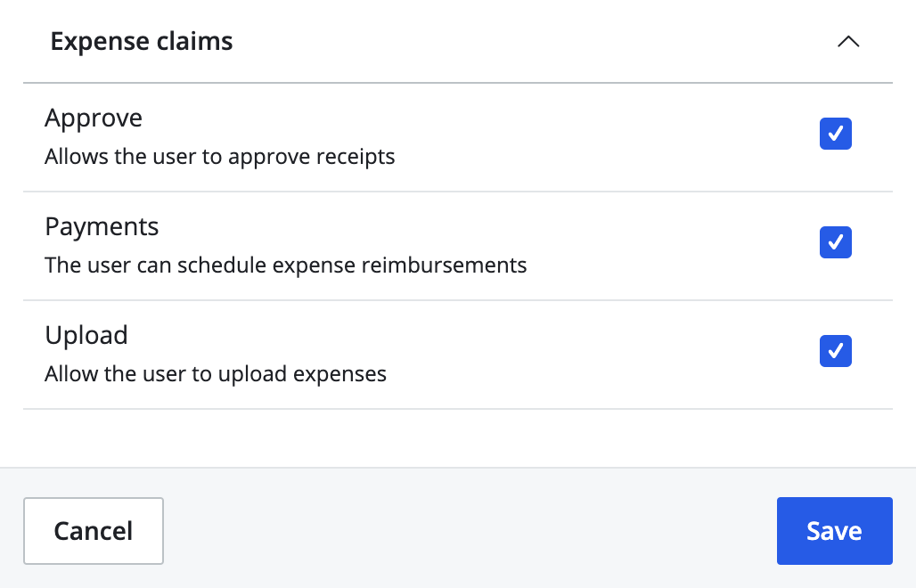
Task: Collapse the Expense claims section via the chevron
Action: tap(847, 41)
